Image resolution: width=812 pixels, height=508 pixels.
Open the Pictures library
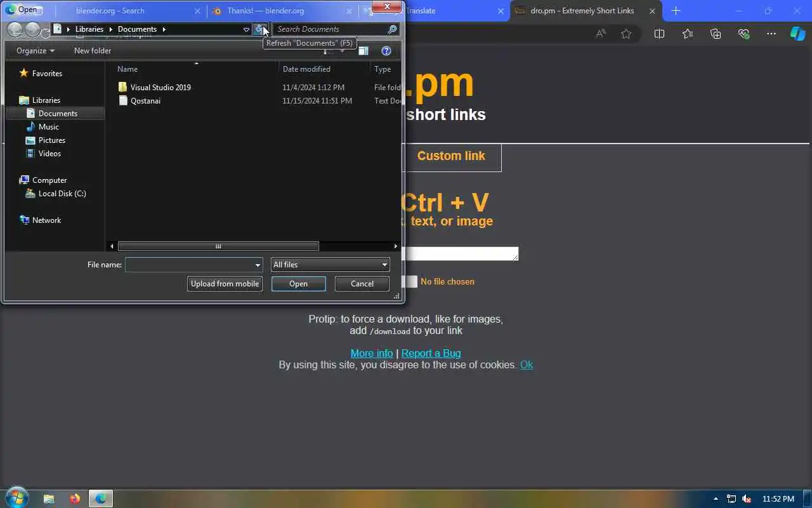coord(52,140)
